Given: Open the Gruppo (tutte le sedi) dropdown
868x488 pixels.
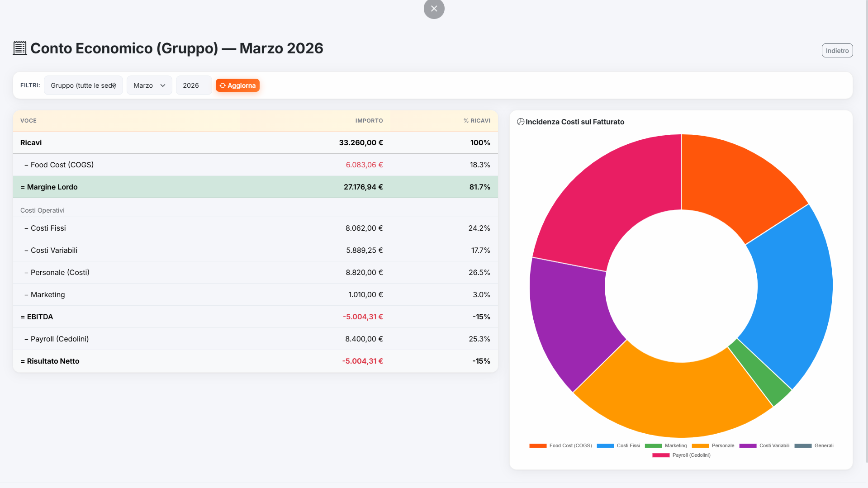Looking at the screenshot, I should 83,85.
